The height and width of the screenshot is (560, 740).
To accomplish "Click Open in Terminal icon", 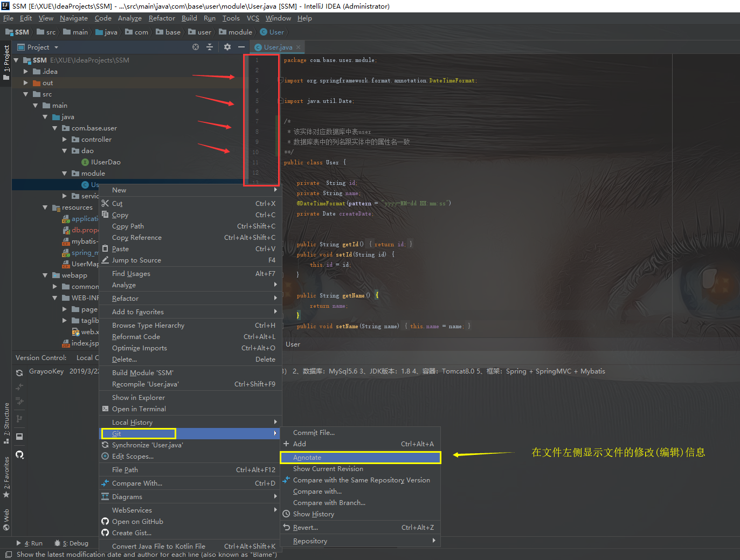I will [x=105, y=409].
